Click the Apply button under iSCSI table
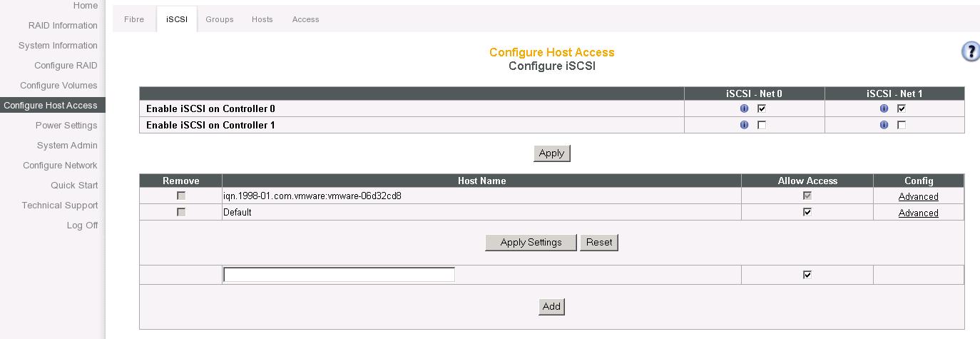Screen dimensions: 980x339 tap(552, 153)
